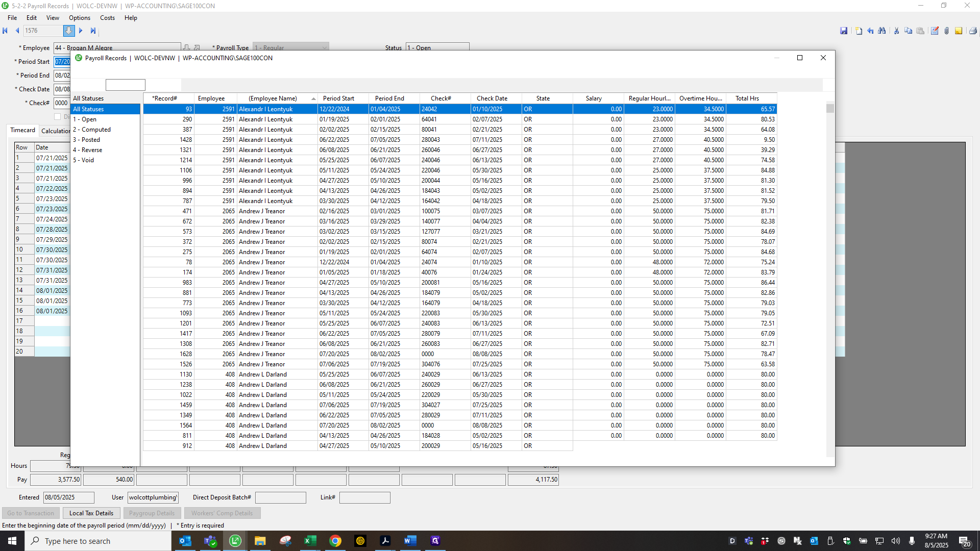
Task: Open the Edit menu
Action: tap(32, 18)
